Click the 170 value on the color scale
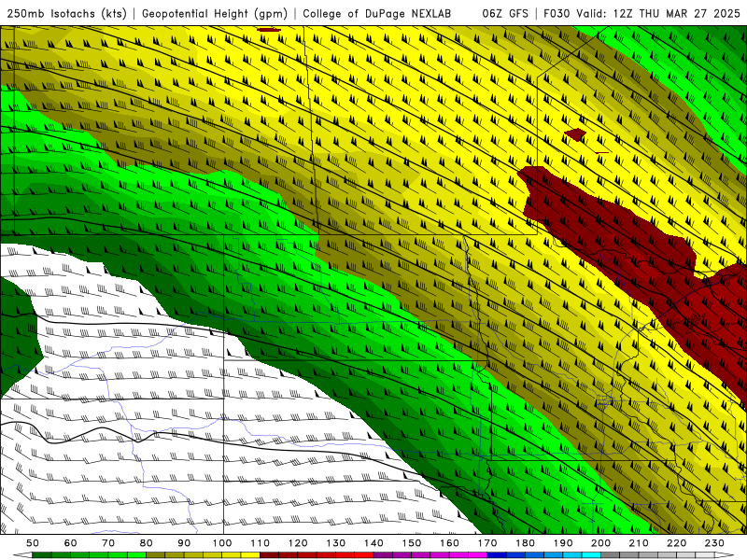The image size is (747, 560). [x=486, y=543]
